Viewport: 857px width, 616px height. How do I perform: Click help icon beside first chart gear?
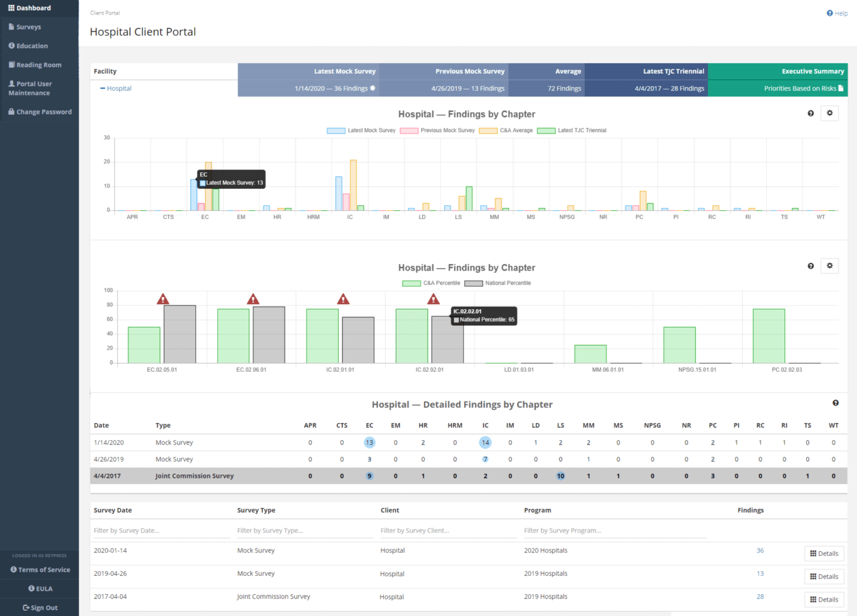point(811,114)
